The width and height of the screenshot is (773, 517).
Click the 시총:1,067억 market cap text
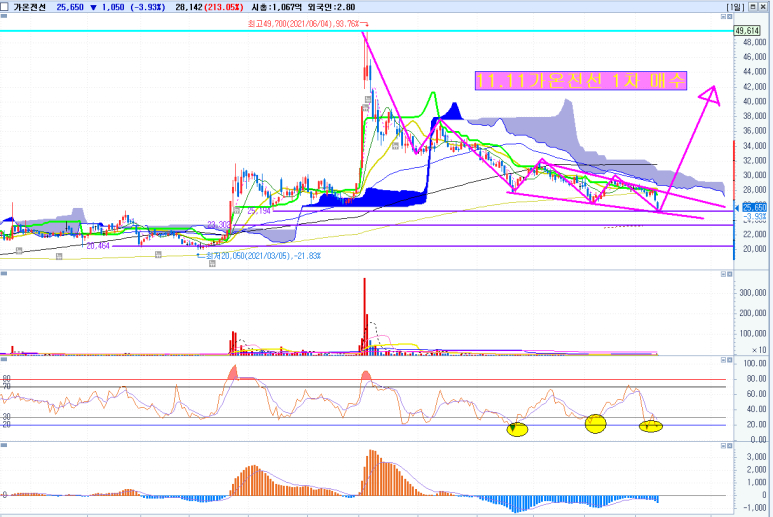(277, 7)
